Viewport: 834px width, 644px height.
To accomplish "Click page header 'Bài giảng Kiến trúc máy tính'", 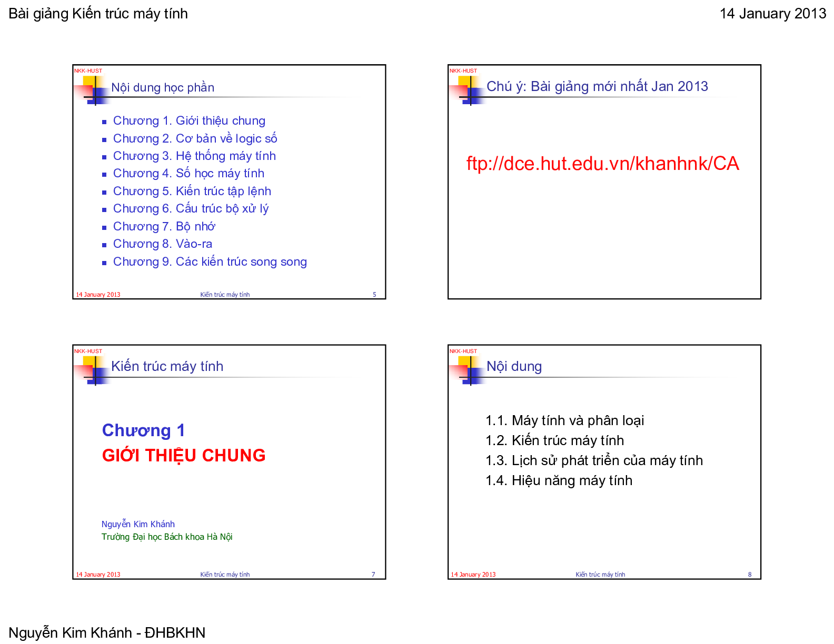I will 98,14.
